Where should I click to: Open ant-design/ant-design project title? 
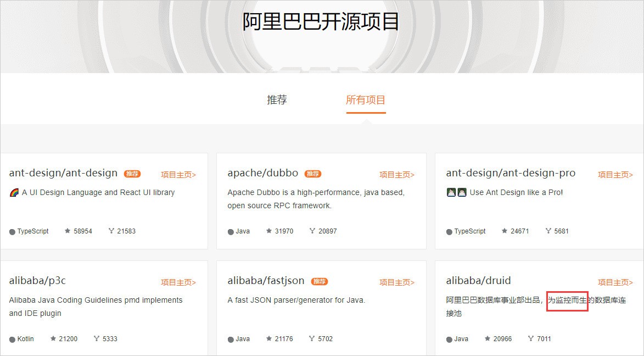pyautogui.click(x=63, y=173)
